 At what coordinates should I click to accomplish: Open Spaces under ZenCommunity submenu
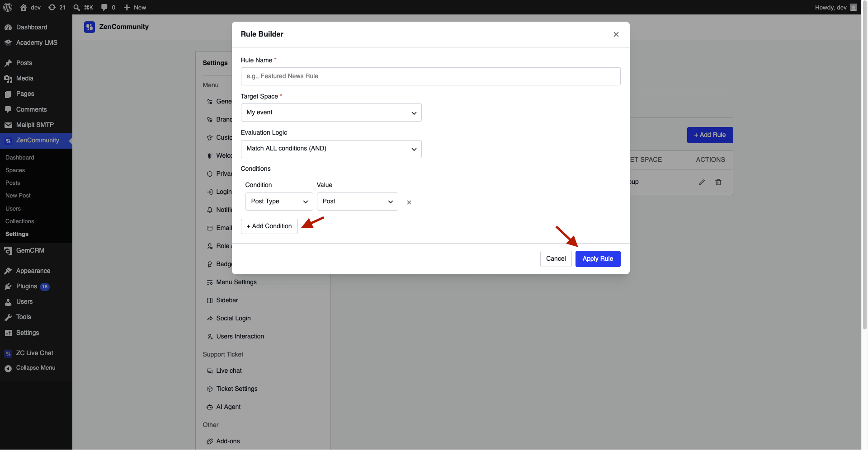[x=15, y=170]
